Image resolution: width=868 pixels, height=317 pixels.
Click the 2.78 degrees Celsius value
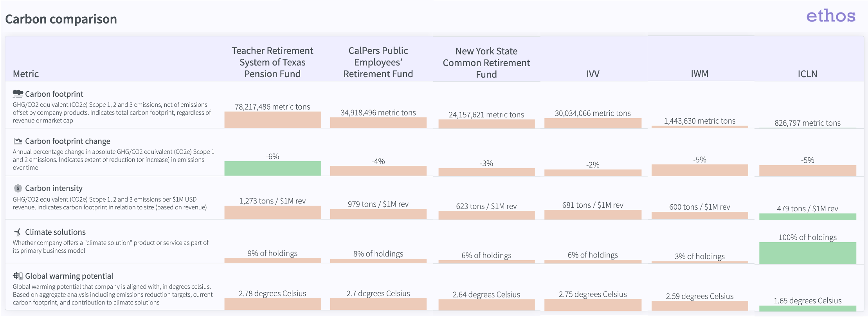pos(272,294)
